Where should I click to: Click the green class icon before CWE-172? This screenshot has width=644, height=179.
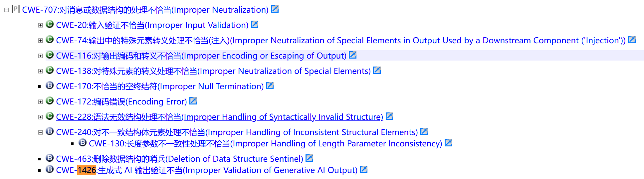coord(50,100)
